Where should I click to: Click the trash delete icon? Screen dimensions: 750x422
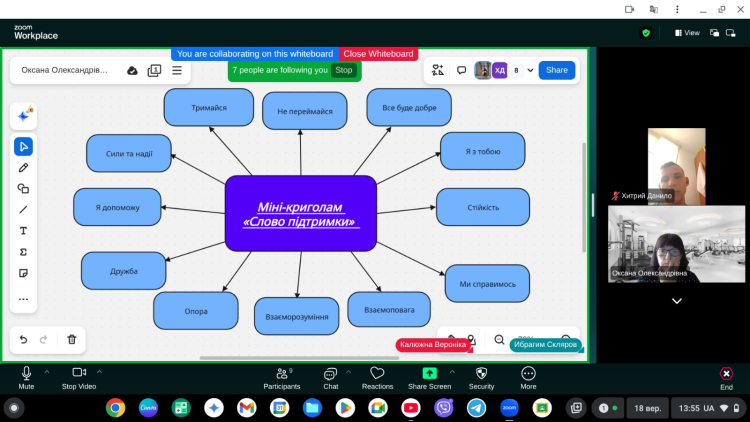click(x=72, y=340)
